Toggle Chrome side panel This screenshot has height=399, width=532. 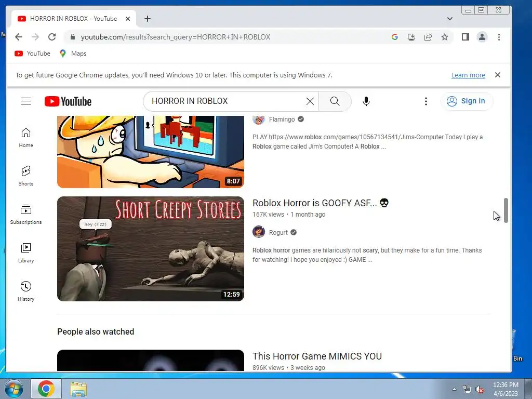[x=465, y=37]
